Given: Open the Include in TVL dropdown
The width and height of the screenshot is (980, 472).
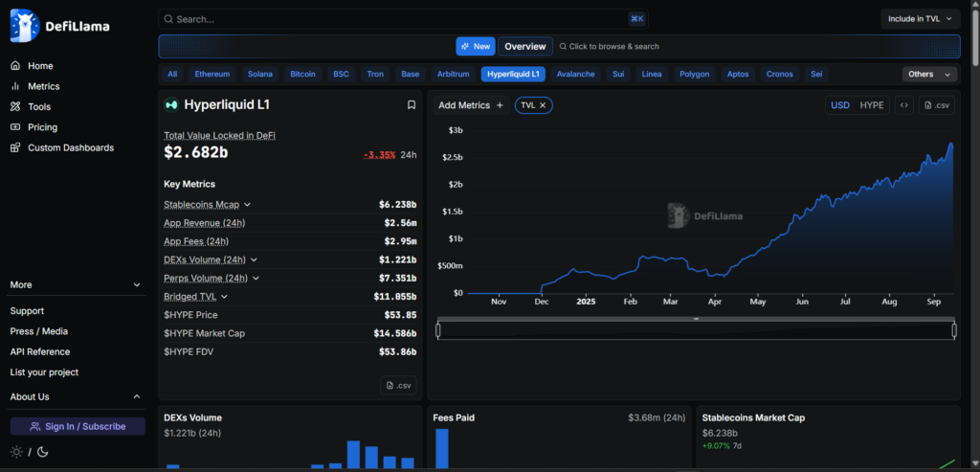Looking at the screenshot, I should click(920, 19).
